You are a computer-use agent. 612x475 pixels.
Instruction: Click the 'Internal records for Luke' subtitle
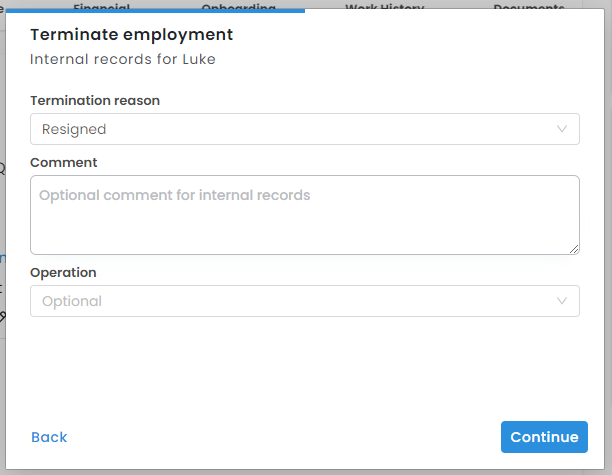point(123,59)
